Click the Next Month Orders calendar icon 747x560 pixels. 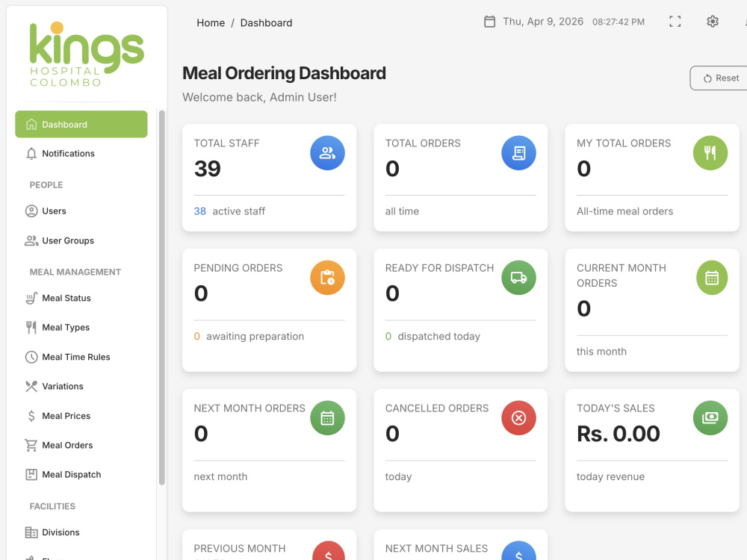(327, 418)
